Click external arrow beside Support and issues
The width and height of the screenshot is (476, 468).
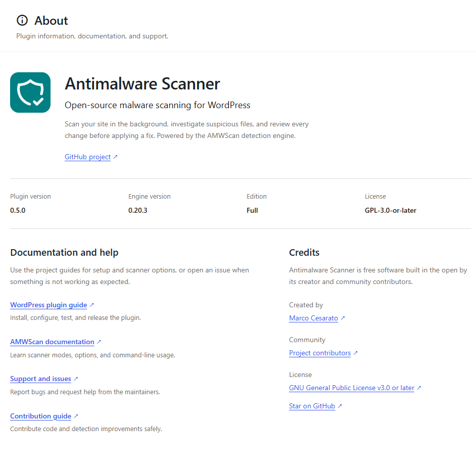click(76, 379)
